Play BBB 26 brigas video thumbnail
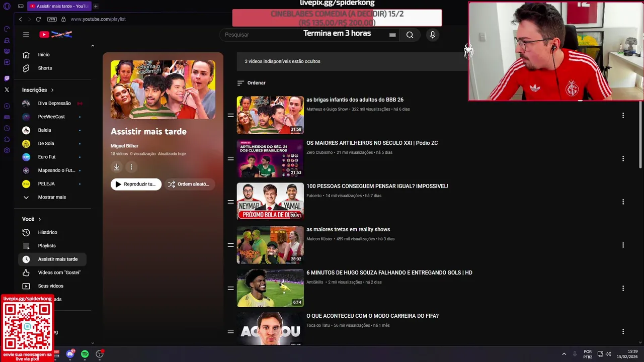Image resolution: width=644 pixels, height=362 pixels. point(270,115)
